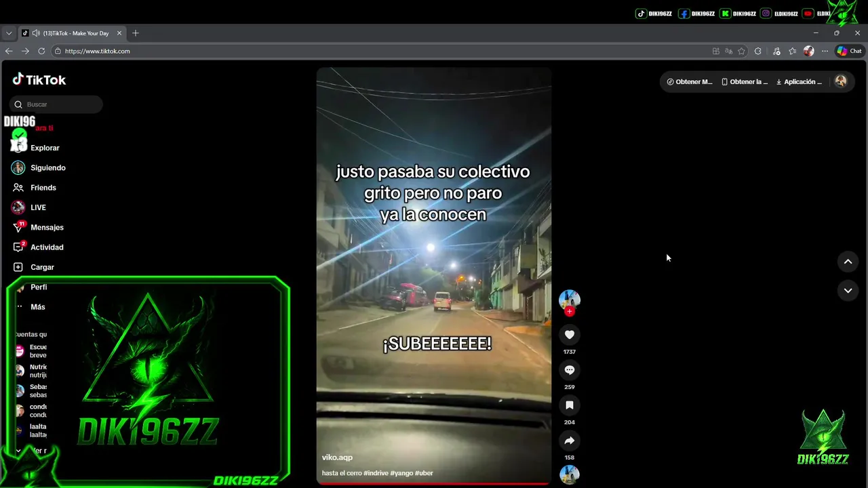Open the viko.aqp username link
The width and height of the screenshot is (868, 488).
coord(337,457)
